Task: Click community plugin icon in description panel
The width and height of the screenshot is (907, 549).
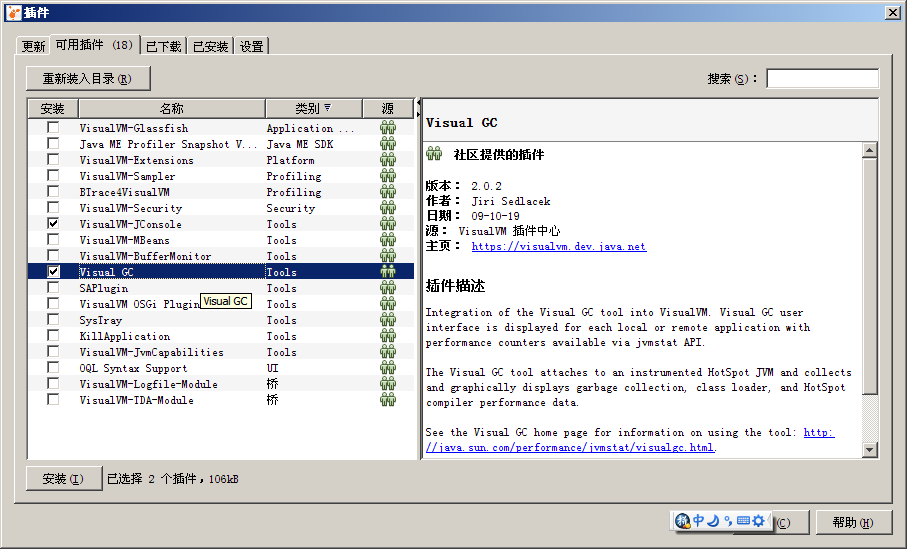Action: [x=434, y=154]
